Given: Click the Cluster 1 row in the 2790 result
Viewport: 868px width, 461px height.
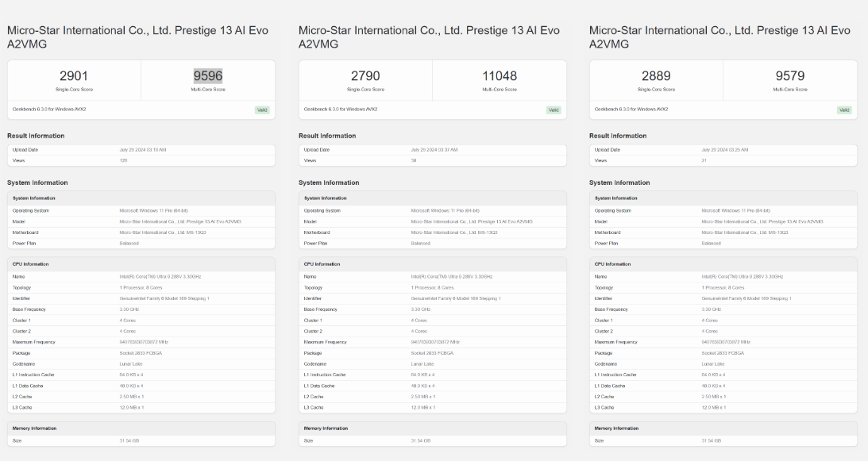Looking at the screenshot, I should 432,321.
